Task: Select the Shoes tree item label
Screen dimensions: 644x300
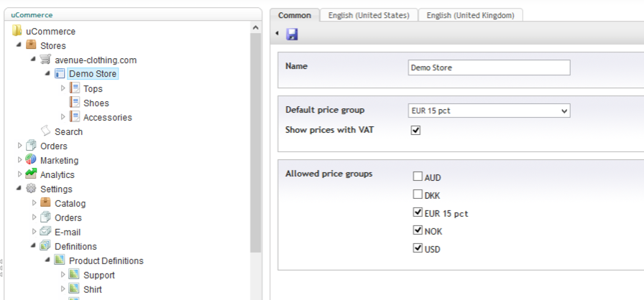Action: (x=96, y=103)
